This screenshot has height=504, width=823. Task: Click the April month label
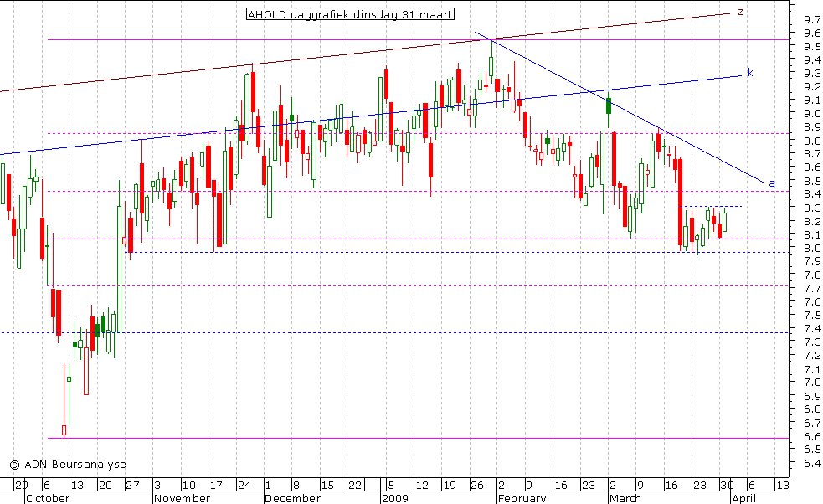(743, 498)
